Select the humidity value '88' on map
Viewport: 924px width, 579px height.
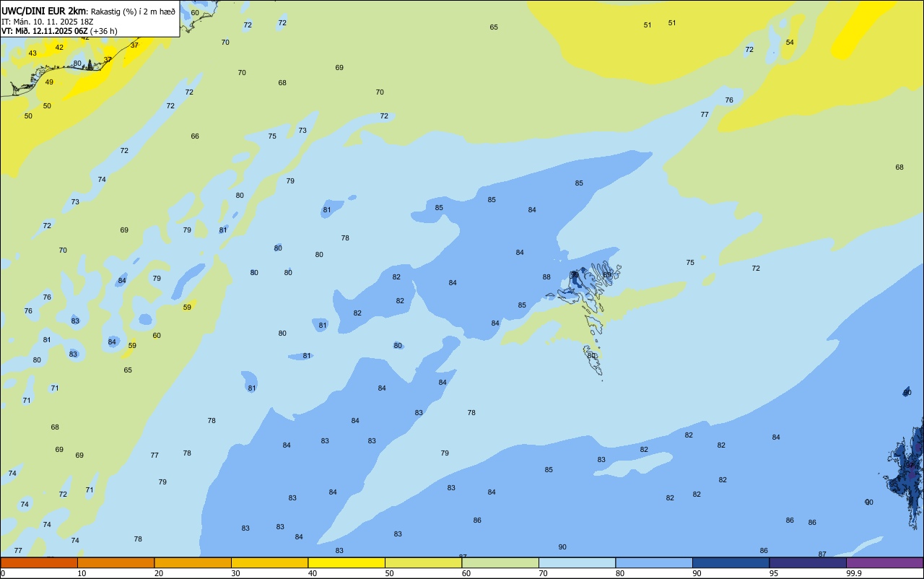click(x=546, y=277)
